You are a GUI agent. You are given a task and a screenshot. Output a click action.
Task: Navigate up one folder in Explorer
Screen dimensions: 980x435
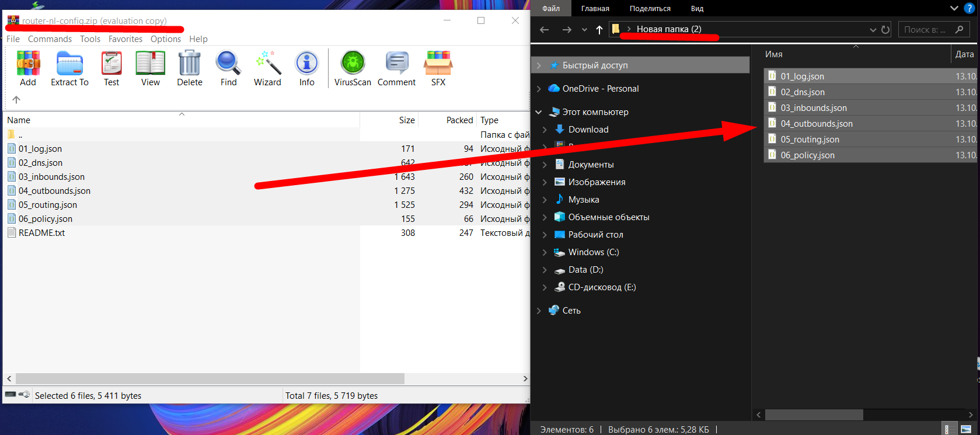(599, 30)
